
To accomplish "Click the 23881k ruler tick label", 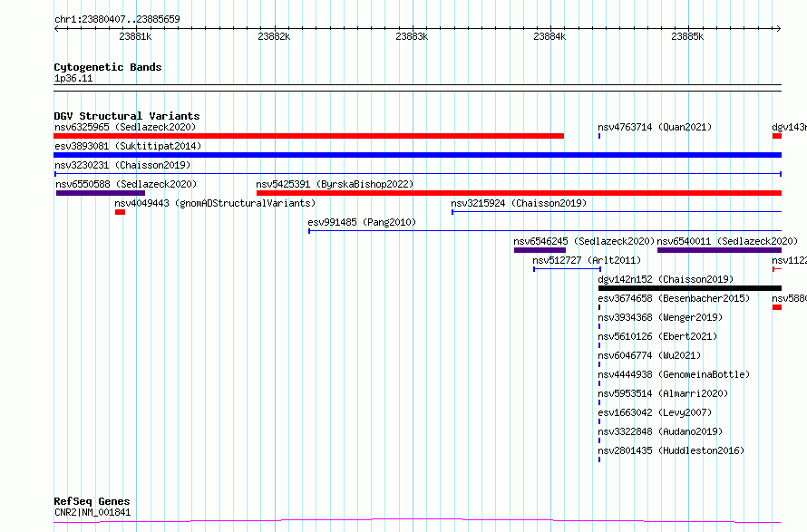I will pos(135,36).
